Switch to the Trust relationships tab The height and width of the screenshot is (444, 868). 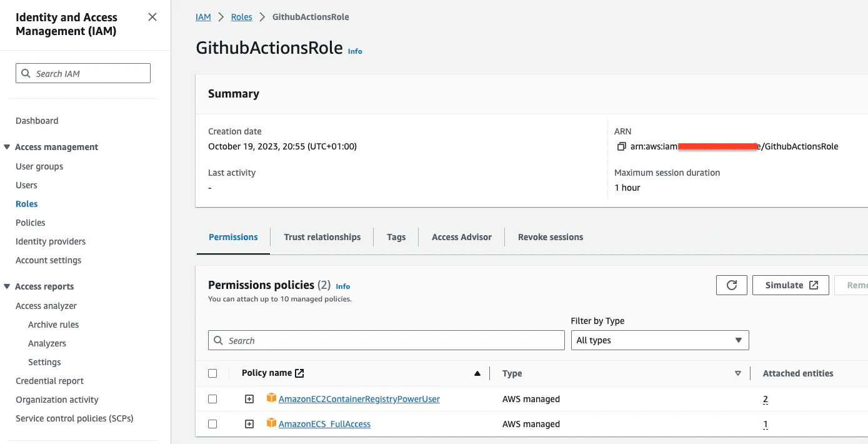coord(322,236)
